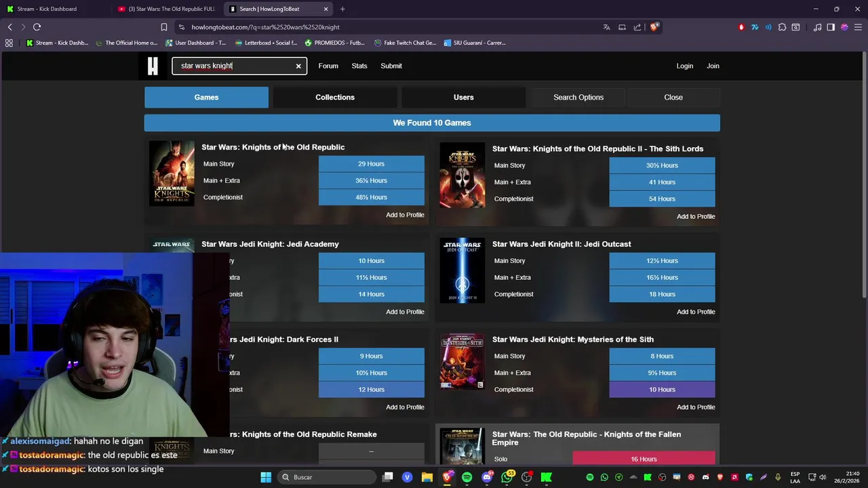
Task: Open WhatsApp taskbar icon with badge
Action: (507, 477)
